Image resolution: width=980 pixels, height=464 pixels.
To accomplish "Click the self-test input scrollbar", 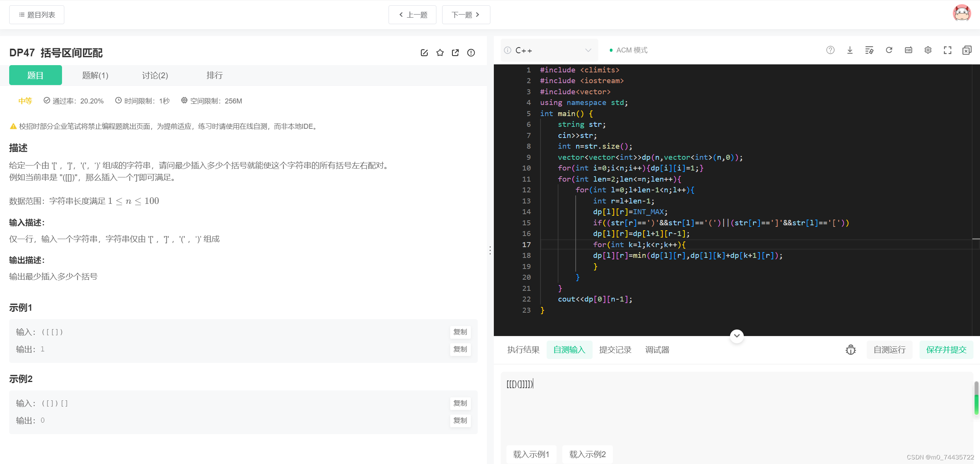I will pos(976,398).
